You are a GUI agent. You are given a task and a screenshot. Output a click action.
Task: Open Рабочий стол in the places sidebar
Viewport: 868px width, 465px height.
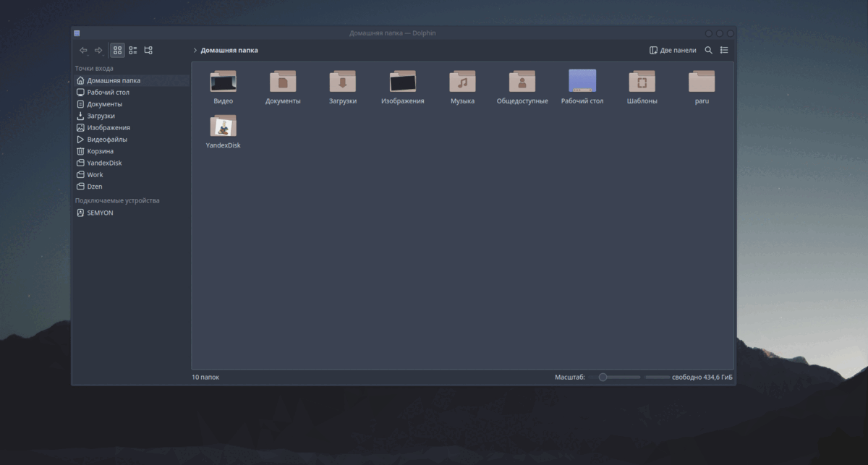131,93
